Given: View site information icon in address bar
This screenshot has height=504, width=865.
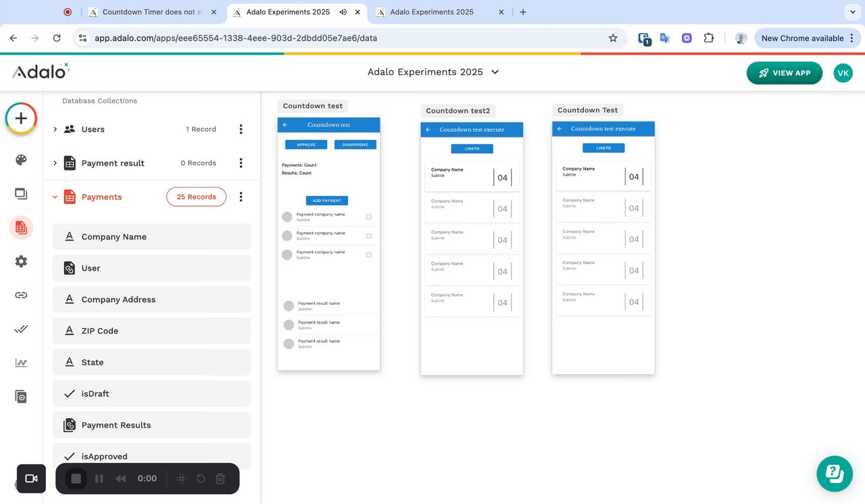Looking at the screenshot, I should click(x=82, y=39).
